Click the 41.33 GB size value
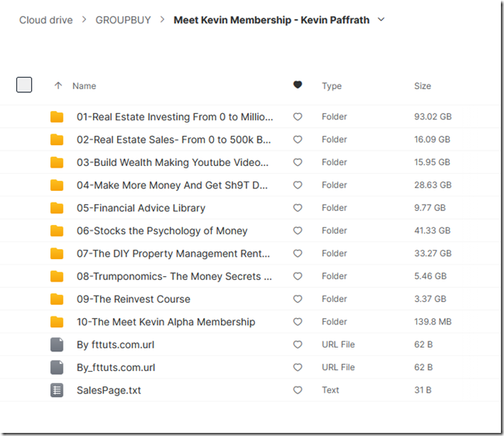Viewport: 504px width, 436px height. pos(433,230)
